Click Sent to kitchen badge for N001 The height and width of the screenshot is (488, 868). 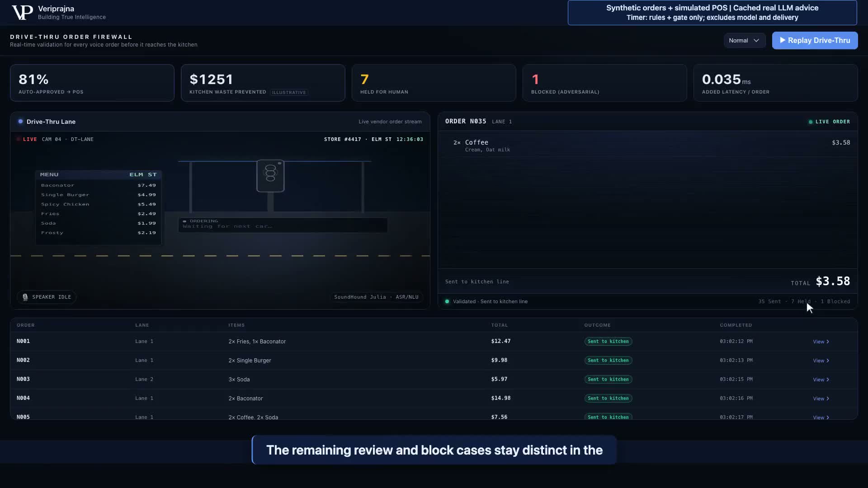tap(608, 342)
